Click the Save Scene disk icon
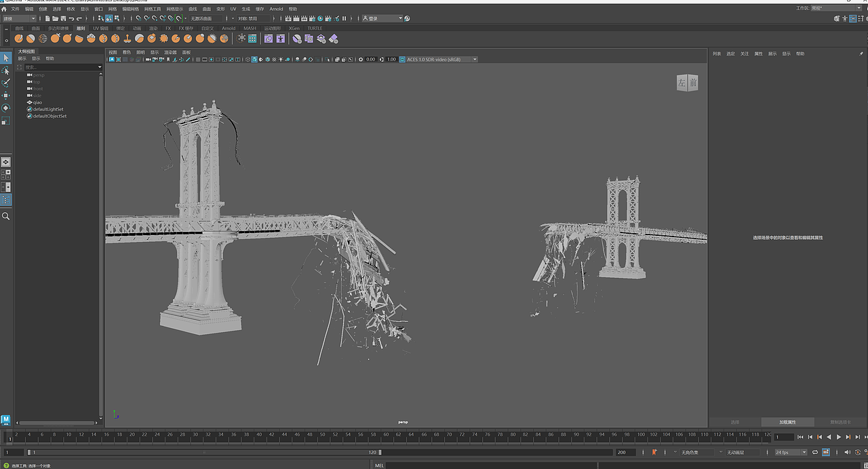868x469 pixels. 63,18
